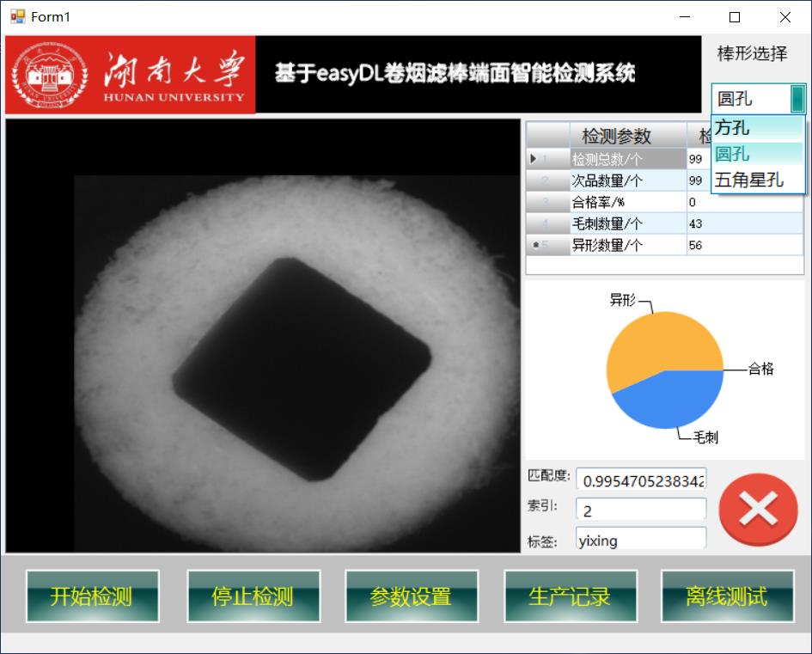
Task: Click the 离线测试 button
Action: [727, 596]
